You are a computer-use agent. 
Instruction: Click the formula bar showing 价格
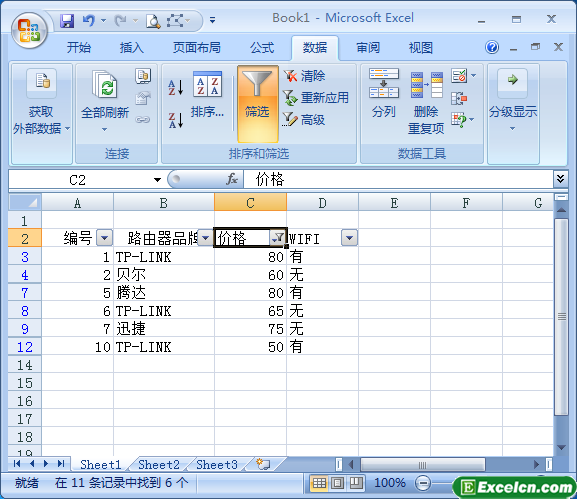[x=398, y=180]
